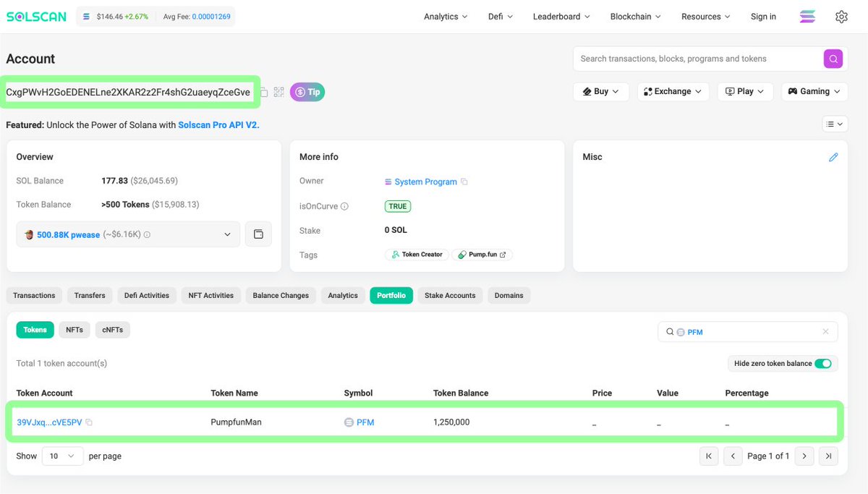
Task: Go to last page of results
Action: (x=828, y=456)
